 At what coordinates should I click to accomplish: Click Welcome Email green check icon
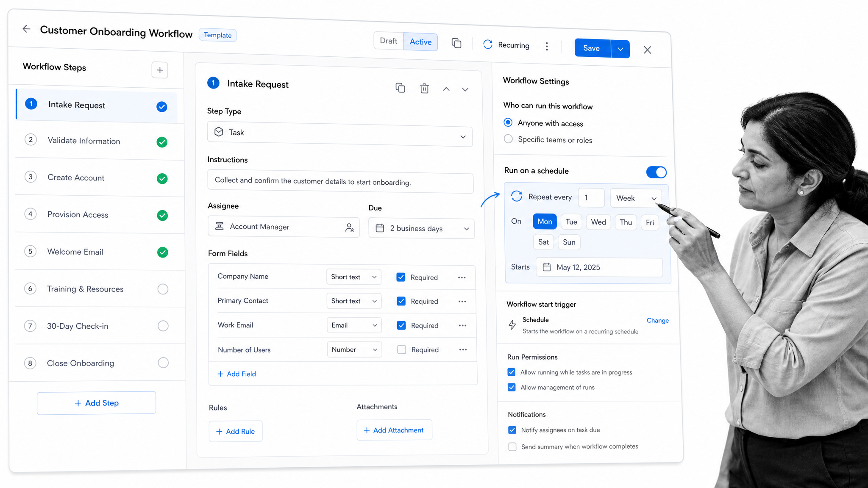pyautogui.click(x=162, y=252)
